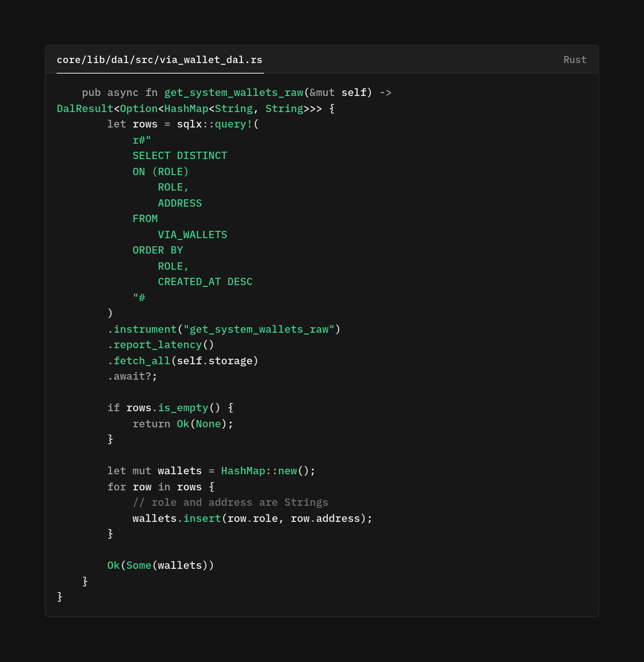Click the CREATED_AT DESC line
Screen dimensions: 644x662
click(x=205, y=281)
